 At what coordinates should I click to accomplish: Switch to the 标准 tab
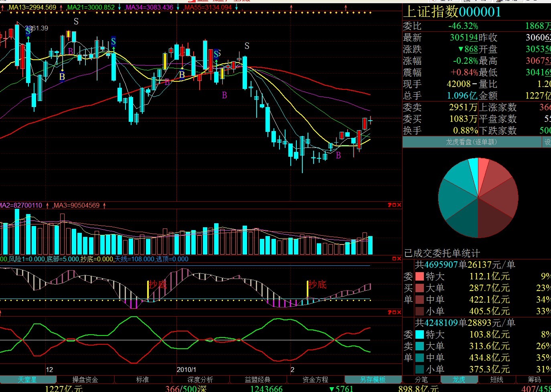pyautogui.click(x=143, y=380)
